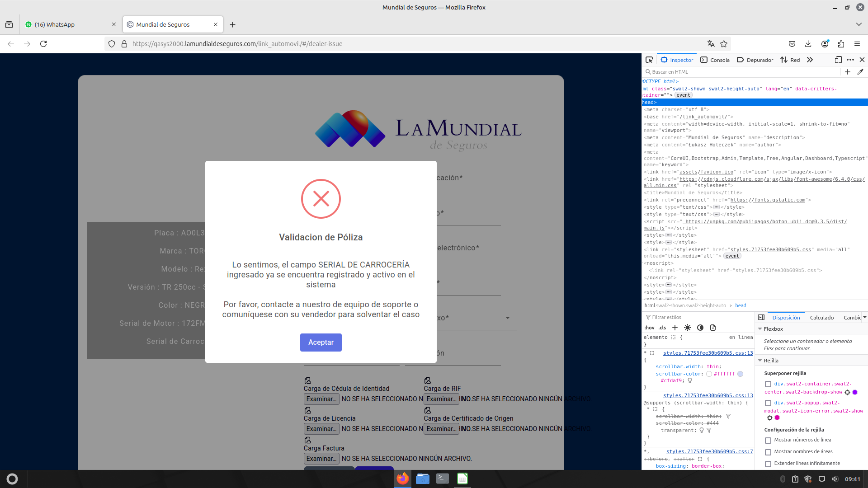Open the Calculado tab

(821, 318)
